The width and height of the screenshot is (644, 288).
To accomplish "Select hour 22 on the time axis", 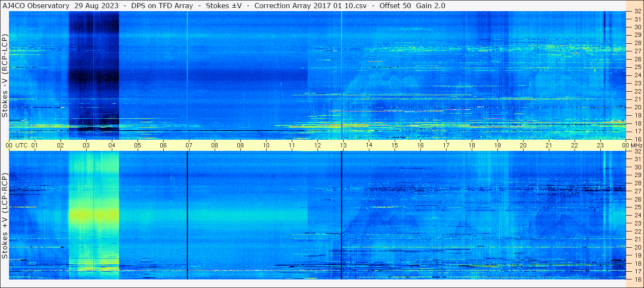I will pos(575,145).
